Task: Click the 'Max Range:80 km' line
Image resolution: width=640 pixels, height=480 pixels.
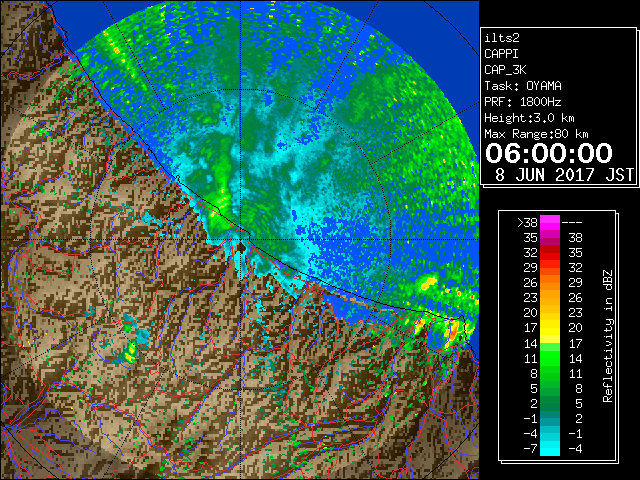Action: pyautogui.click(x=536, y=134)
